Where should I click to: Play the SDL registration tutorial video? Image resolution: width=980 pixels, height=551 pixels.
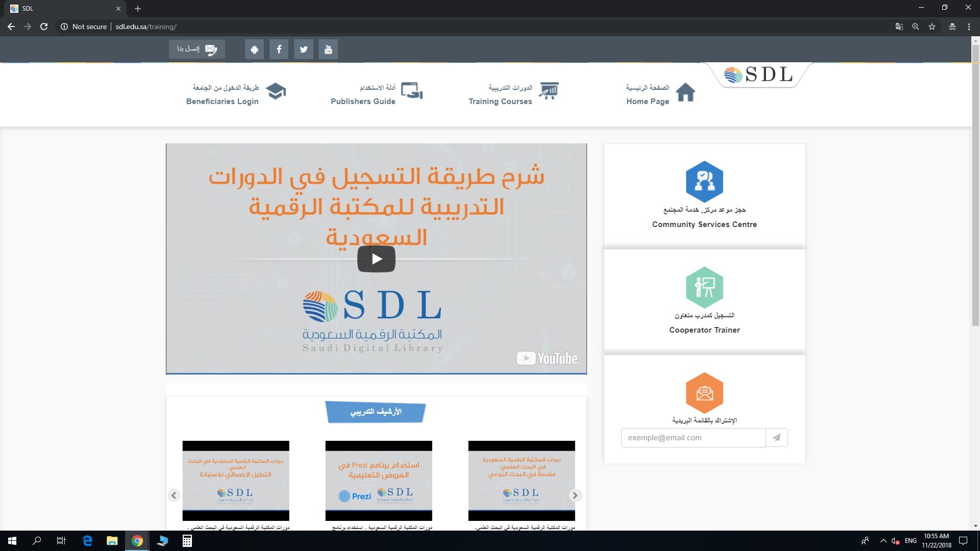click(x=376, y=259)
